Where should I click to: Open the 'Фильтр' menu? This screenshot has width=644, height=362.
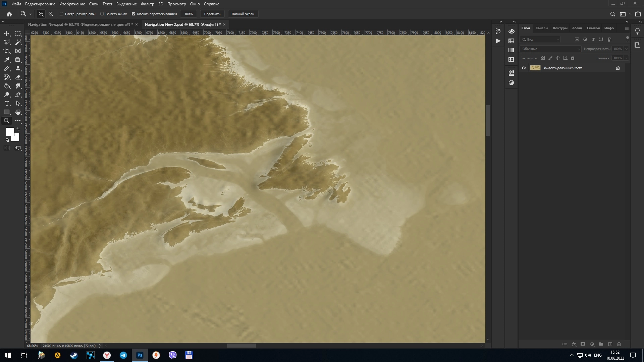click(x=147, y=4)
